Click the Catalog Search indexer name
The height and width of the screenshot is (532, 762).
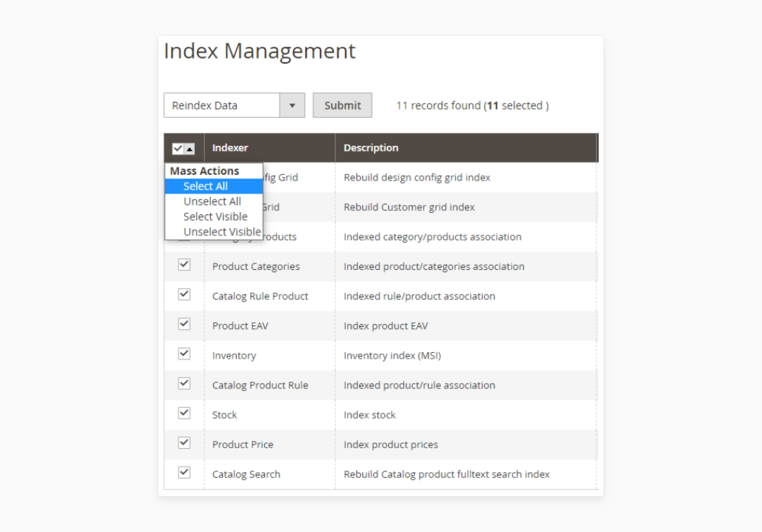(x=246, y=474)
